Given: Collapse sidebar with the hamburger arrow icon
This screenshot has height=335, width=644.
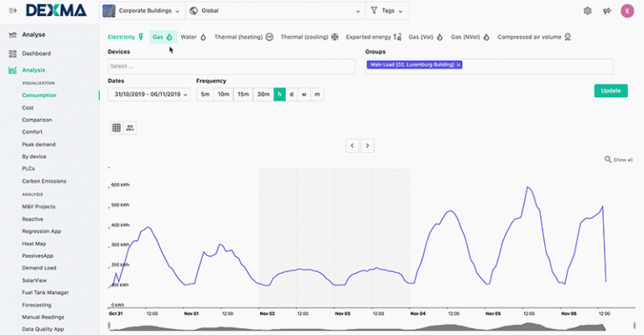Looking at the screenshot, I should coord(13,11).
